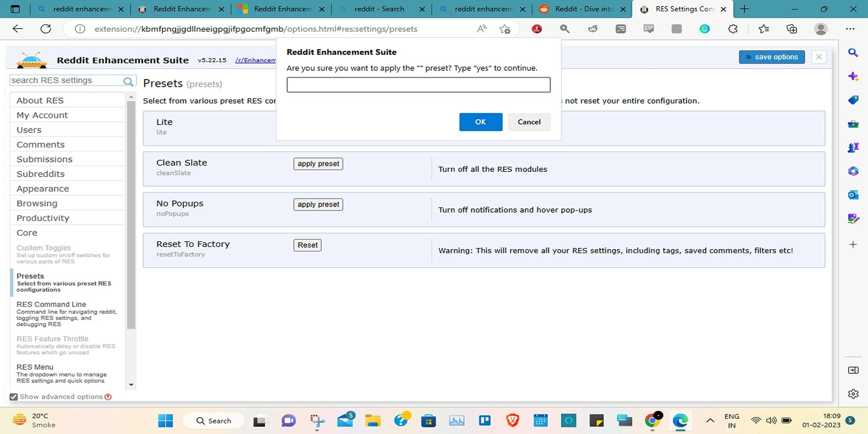The image size is (868, 434).
Task: Open the Copilot sparkle icon in sidebar
Action: point(853,76)
